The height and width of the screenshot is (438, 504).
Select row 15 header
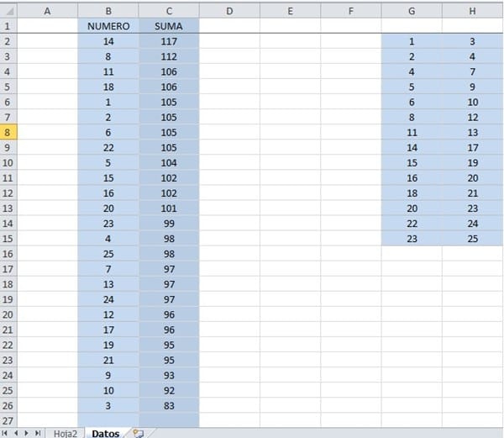coord(8,238)
